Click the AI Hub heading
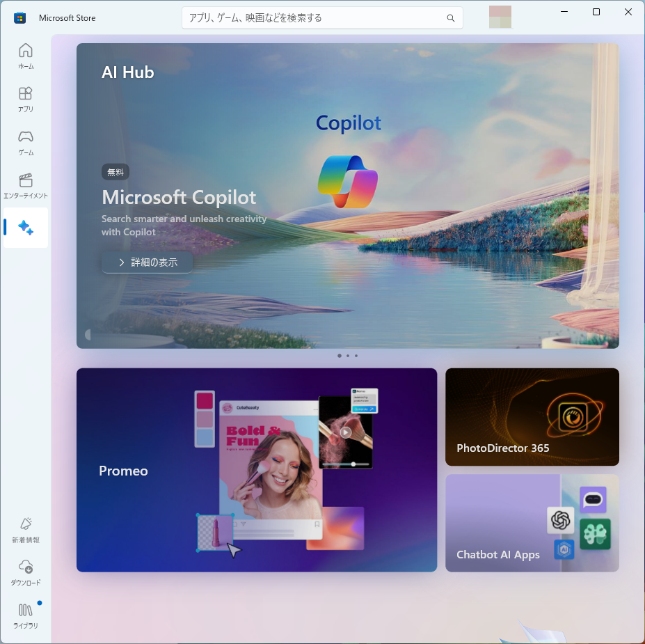This screenshot has height=644, width=645. 128,72
